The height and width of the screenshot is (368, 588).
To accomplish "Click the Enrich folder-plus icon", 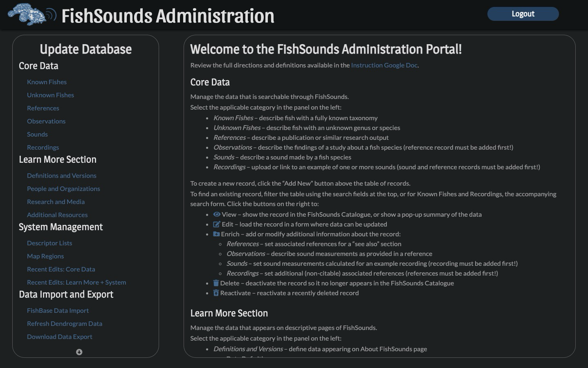I will 216,234.
